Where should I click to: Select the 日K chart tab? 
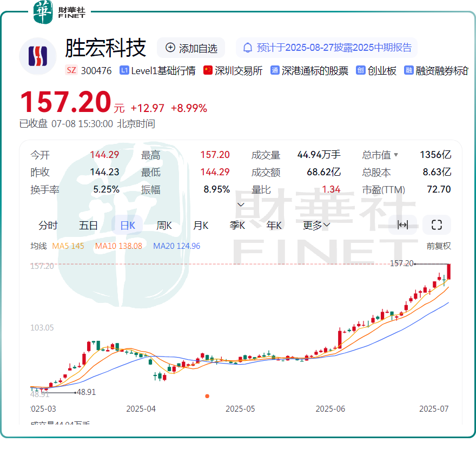pos(128,225)
